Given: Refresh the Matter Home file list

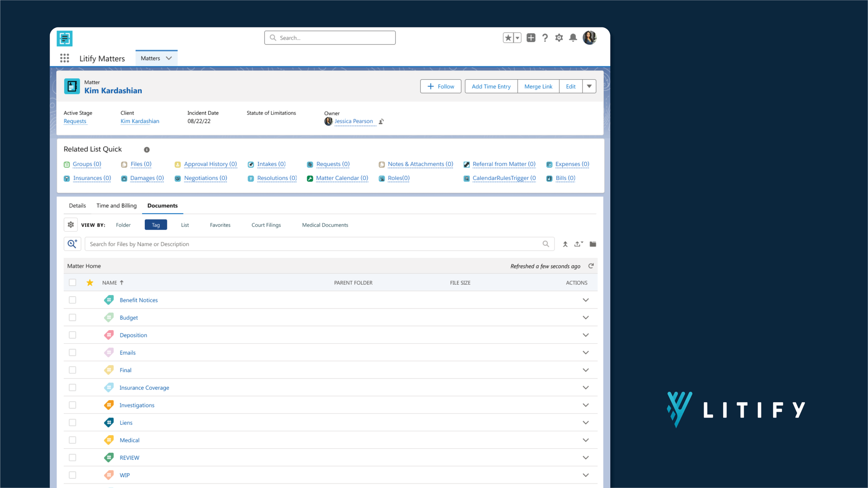Looking at the screenshot, I should coord(591,266).
